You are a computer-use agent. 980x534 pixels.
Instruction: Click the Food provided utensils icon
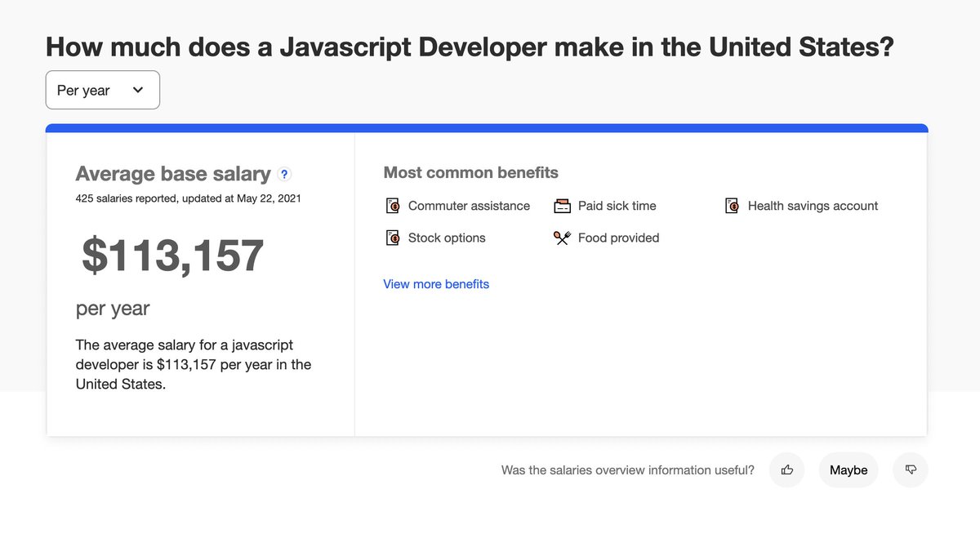(x=562, y=238)
